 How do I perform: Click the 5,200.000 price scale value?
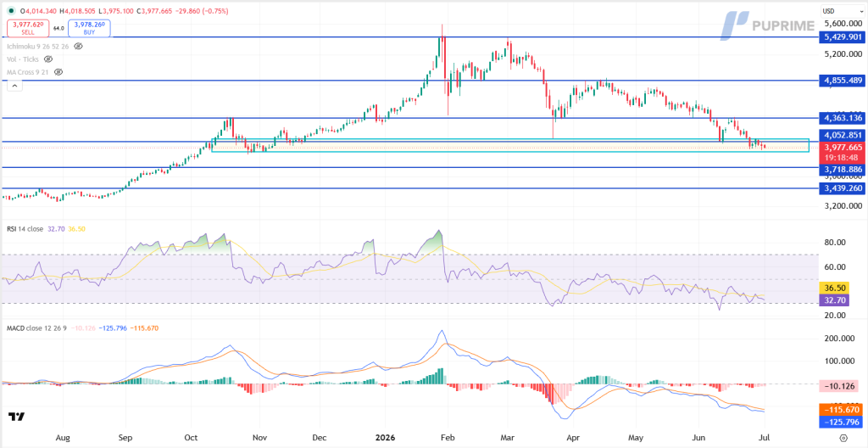(842, 54)
